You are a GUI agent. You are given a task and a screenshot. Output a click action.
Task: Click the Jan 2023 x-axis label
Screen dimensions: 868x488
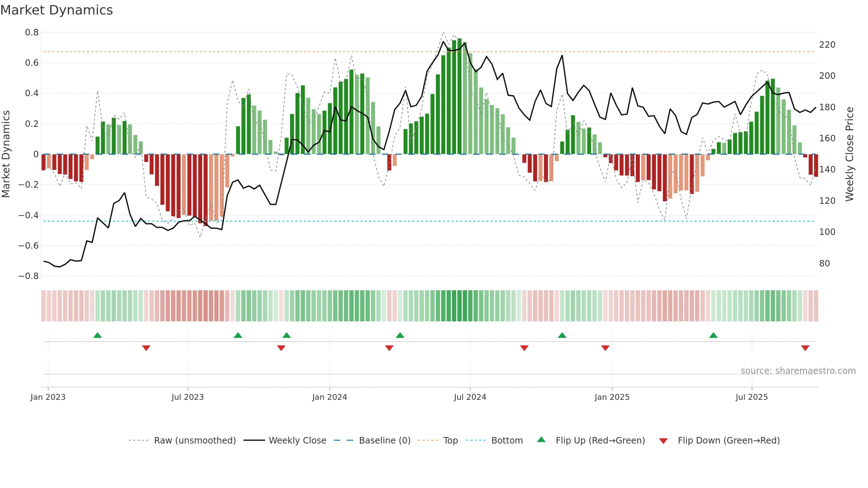pyautogui.click(x=48, y=397)
